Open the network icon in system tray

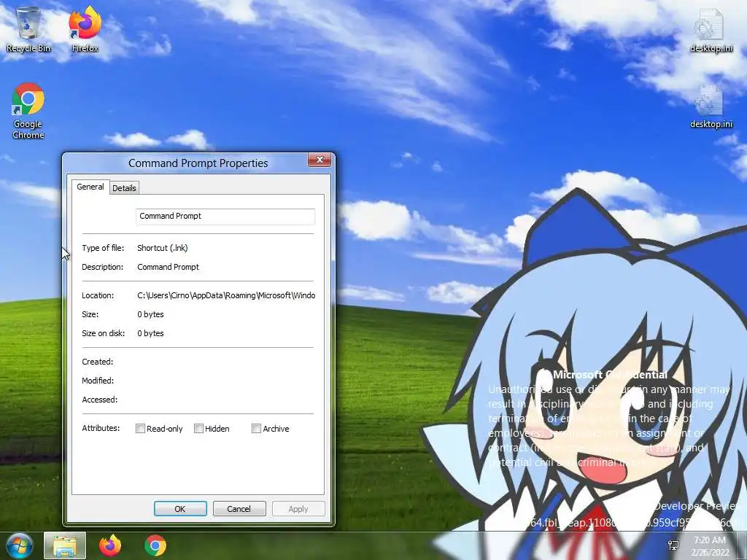tap(673, 545)
